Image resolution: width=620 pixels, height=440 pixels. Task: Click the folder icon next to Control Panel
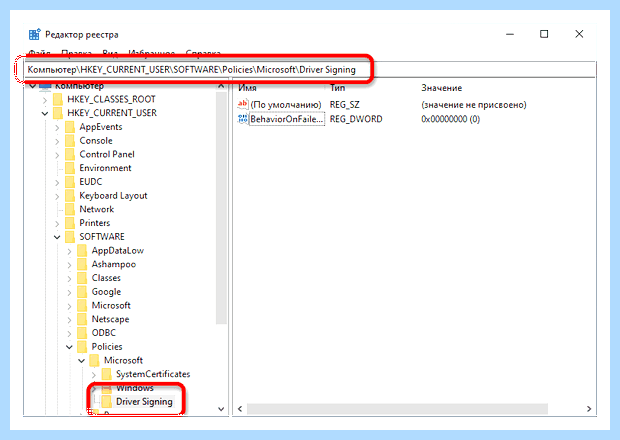pyautogui.click(x=70, y=154)
